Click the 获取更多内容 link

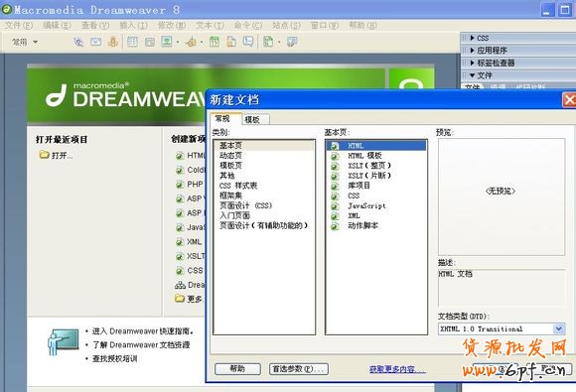click(397, 369)
